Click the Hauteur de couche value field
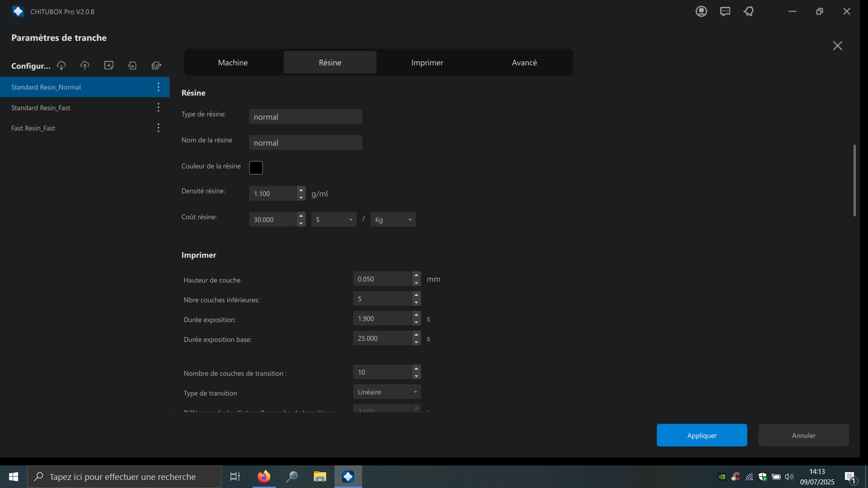Viewport: 868px width, 488px height. coord(382,279)
